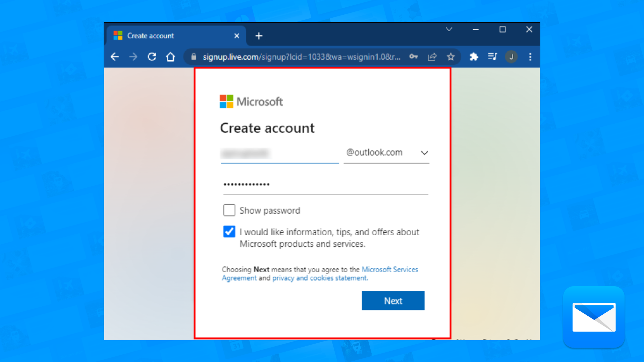644x362 pixels.
Task: Click the padlock icon in the address bar
Action: coord(194,57)
